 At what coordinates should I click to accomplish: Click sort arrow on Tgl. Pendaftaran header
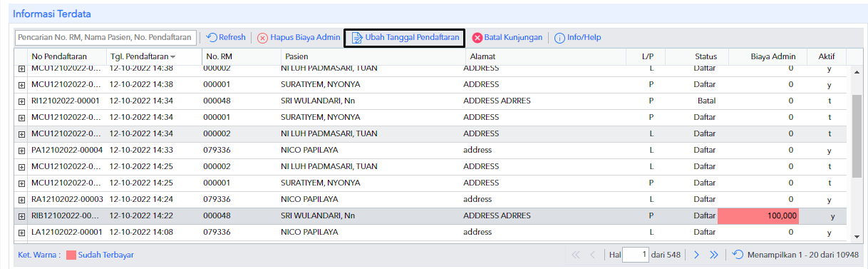point(172,56)
